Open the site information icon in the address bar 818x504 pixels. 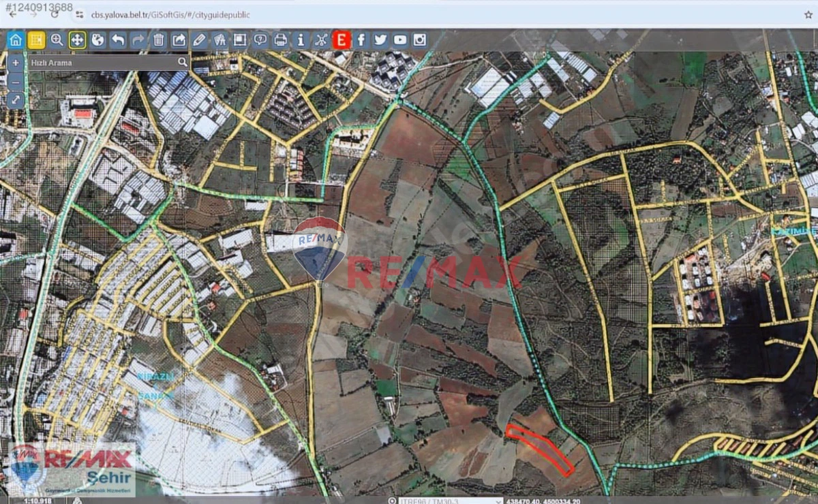click(x=79, y=14)
